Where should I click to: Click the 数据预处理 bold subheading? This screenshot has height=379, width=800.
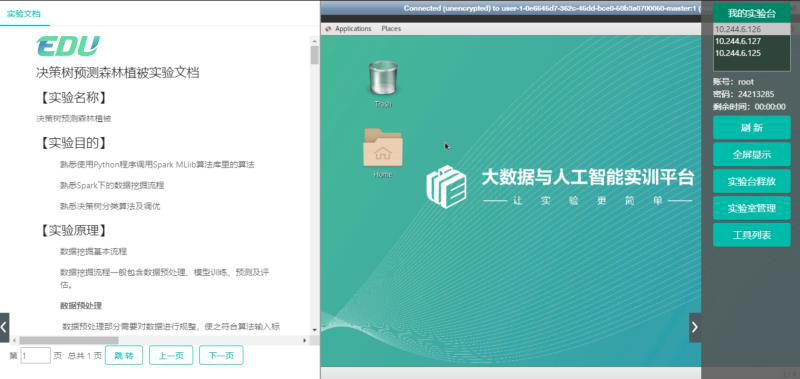(x=81, y=306)
